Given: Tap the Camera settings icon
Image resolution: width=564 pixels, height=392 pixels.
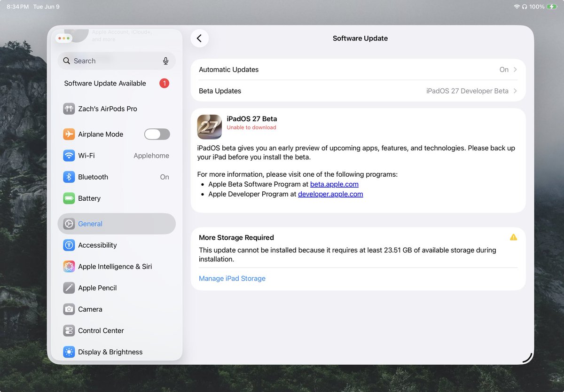Looking at the screenshot, I should [69, 309].
